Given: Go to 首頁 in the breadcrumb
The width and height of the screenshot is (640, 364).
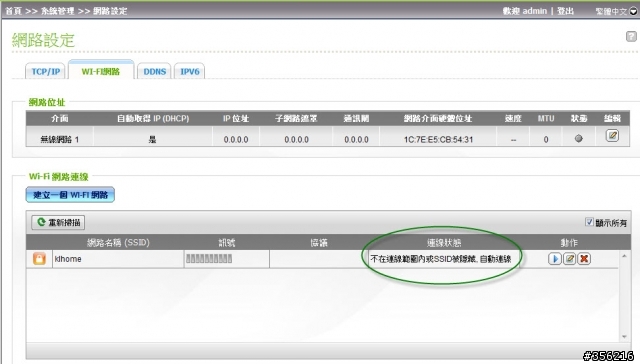Looking at the screenshot, I should click(13, 11).
